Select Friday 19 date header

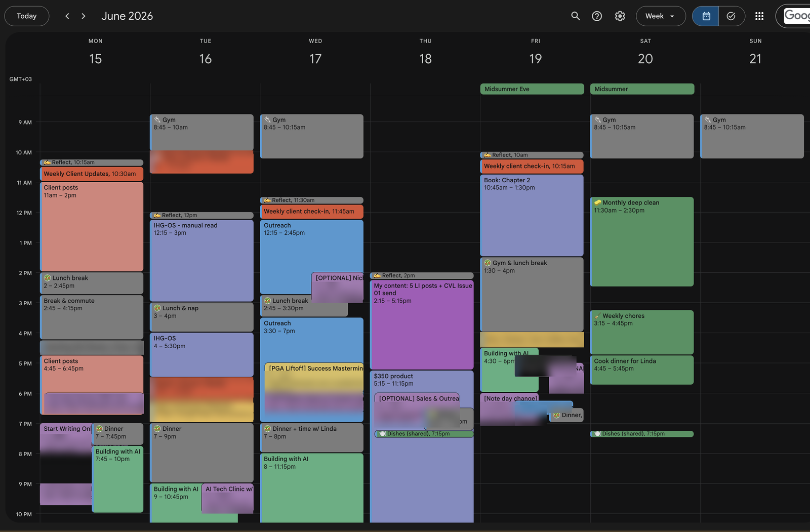pyautogui.click(x=535, y=59)
